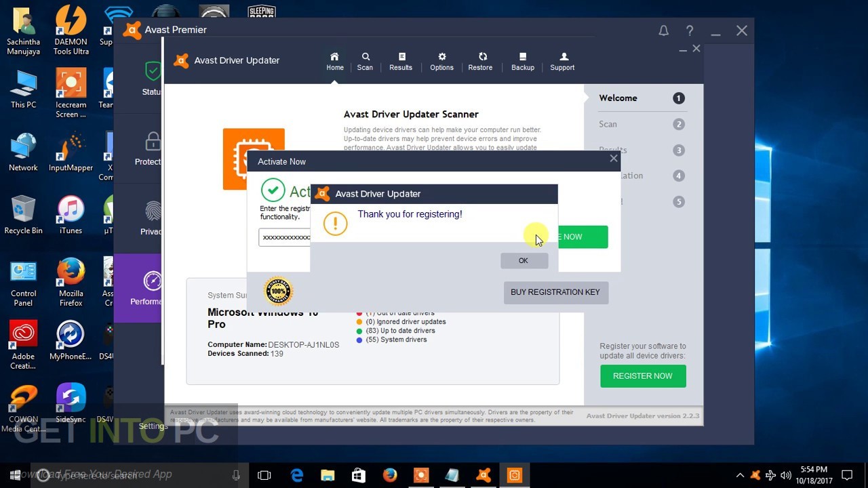Click the step number 4 circle

point(679,176)
